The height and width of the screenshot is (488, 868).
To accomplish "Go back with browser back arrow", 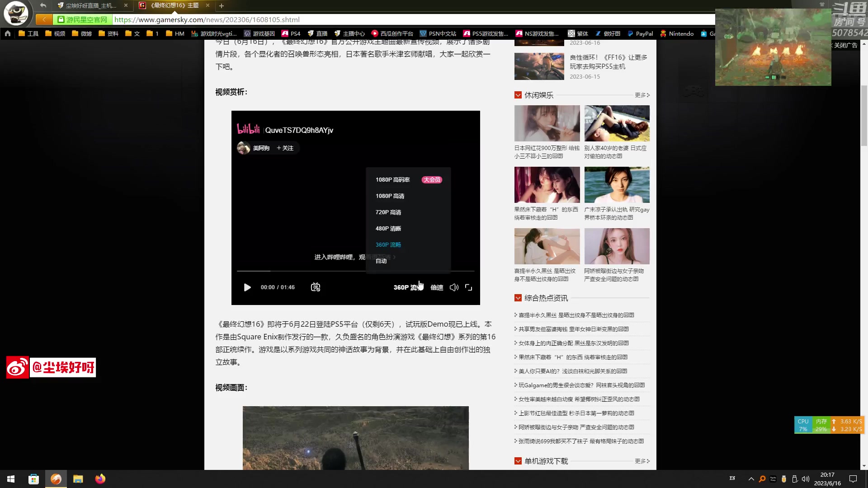I will click(x=44, y=19).
